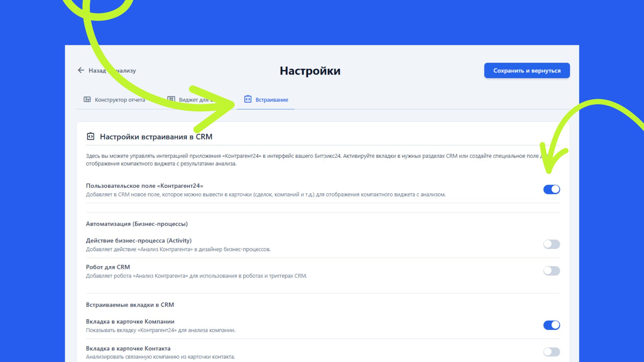Open the Конструктор отчета tab
The height and width of the screenshot is (362, 644).
click(120, 100)
